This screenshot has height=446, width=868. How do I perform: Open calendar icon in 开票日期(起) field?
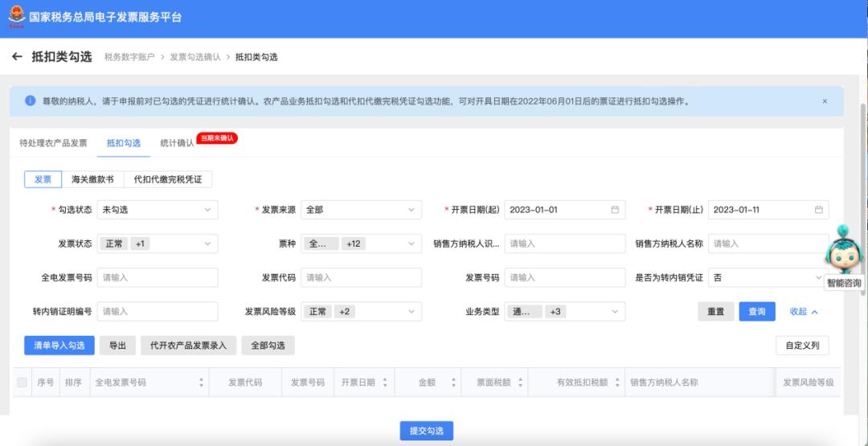pos(615,210)
